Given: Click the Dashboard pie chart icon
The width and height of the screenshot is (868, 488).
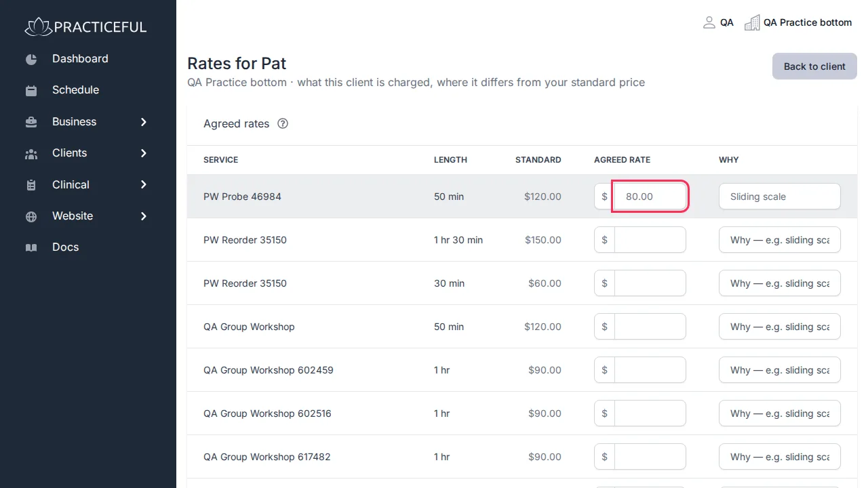Looking at the screenshot, I should (x=31, y=59).
